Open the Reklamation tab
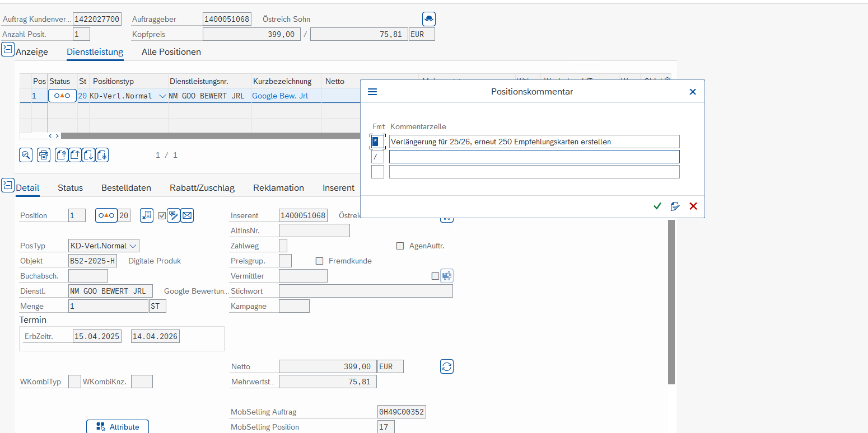This screenshot has width=868, height=433. click(x=278, y=187)
